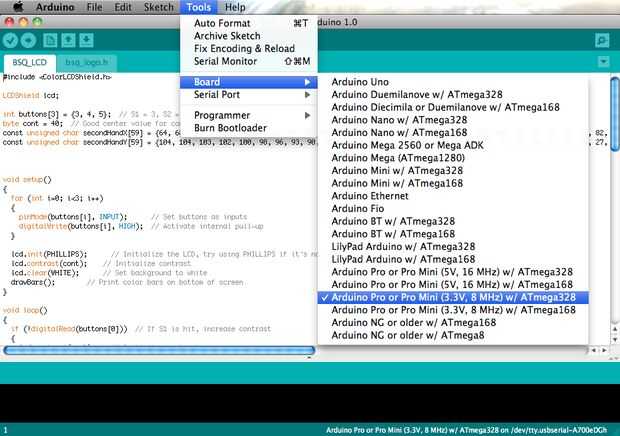Click the Verify checkmark toolbar icon
The height and width of the screenshot is (436, 620).
point(11,40)
